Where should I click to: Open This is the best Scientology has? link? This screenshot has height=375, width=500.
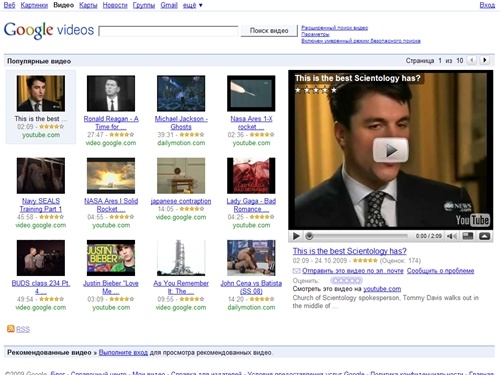(x=350, y=251)
